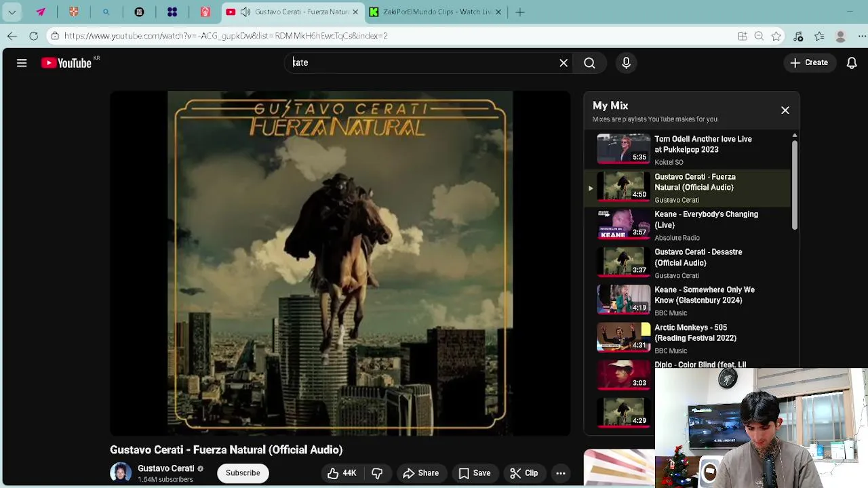Screen dimensions: 868x488
Task: Open favorites list icon
Action: coord(820,37)
